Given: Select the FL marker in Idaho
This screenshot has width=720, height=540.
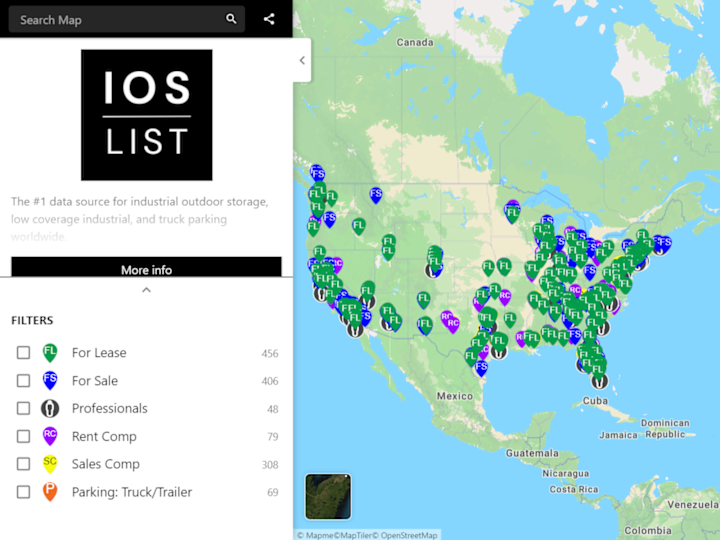Looking at the screenshot, I should pos(359,226).
